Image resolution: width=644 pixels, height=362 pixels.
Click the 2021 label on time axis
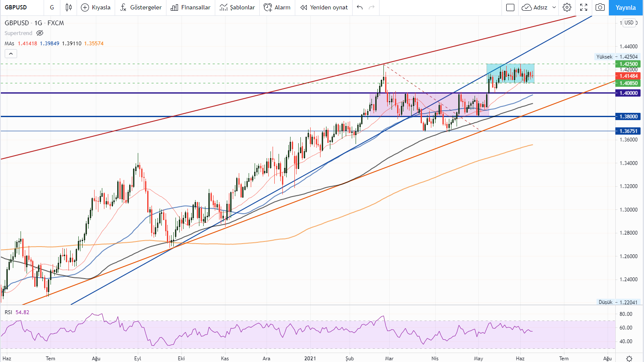click(x=310, y=359)
